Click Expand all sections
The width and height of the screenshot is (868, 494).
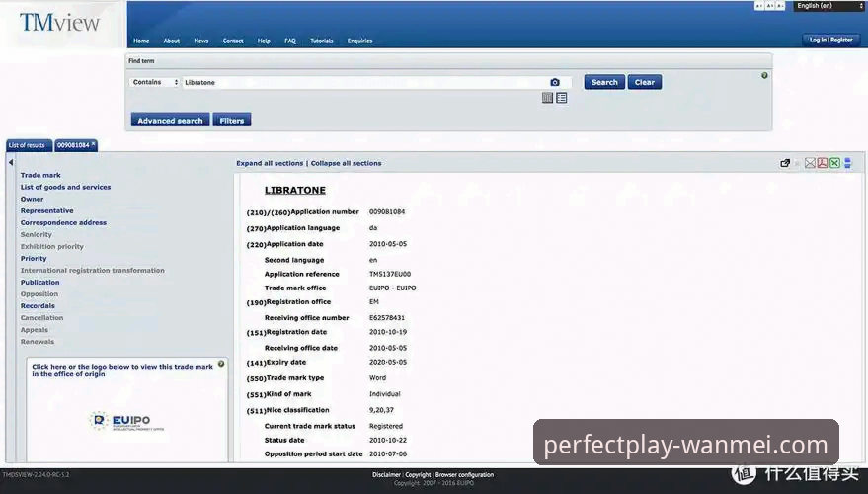click(x=270, y=163)
